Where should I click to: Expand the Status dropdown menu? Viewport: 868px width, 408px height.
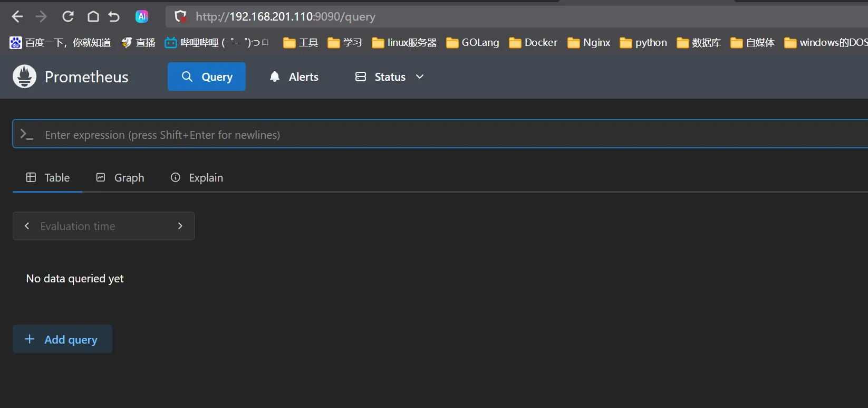(x=390, y=77)
